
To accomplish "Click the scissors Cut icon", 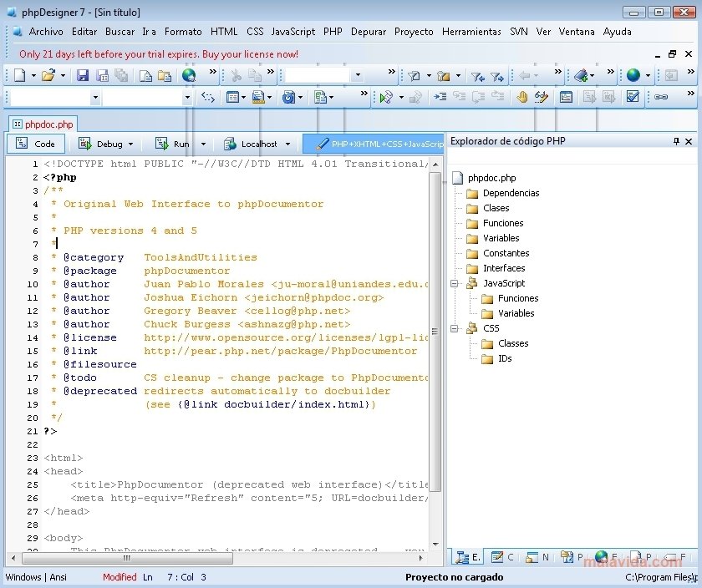I will (x=236, y=75).
